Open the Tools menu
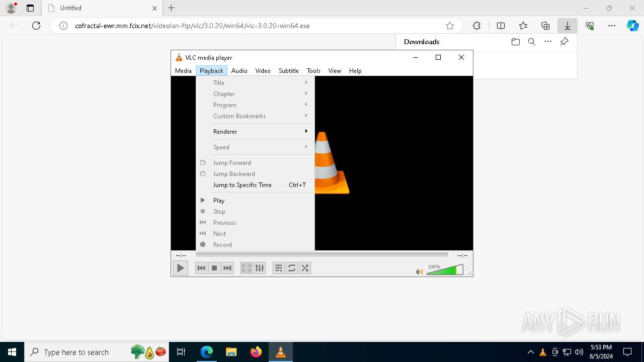 point(313,71)
